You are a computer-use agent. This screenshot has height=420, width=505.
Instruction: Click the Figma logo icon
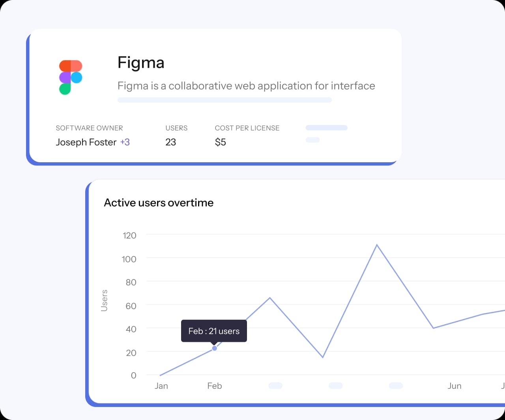tap(71, 77)
